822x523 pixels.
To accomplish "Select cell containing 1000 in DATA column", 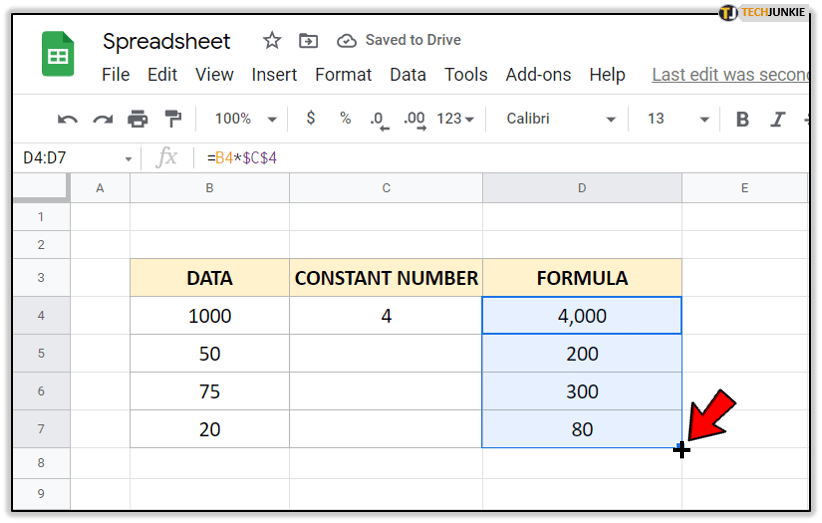I will point(209,316).
